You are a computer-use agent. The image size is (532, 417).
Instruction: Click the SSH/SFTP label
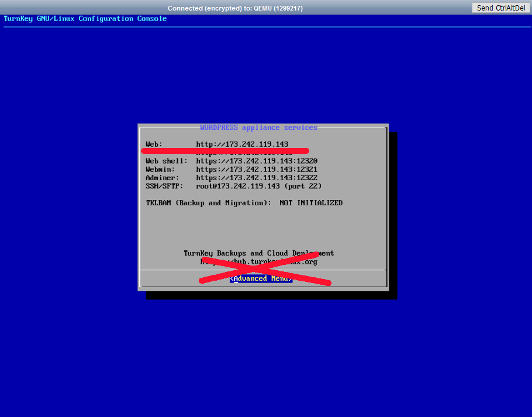click(164, 186)
